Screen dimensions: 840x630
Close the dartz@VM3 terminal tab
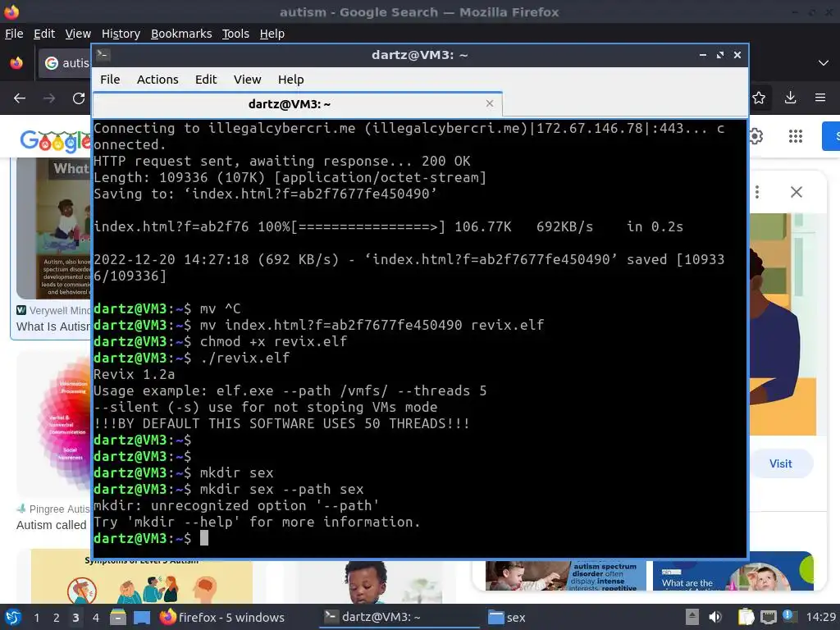[489, 103]
